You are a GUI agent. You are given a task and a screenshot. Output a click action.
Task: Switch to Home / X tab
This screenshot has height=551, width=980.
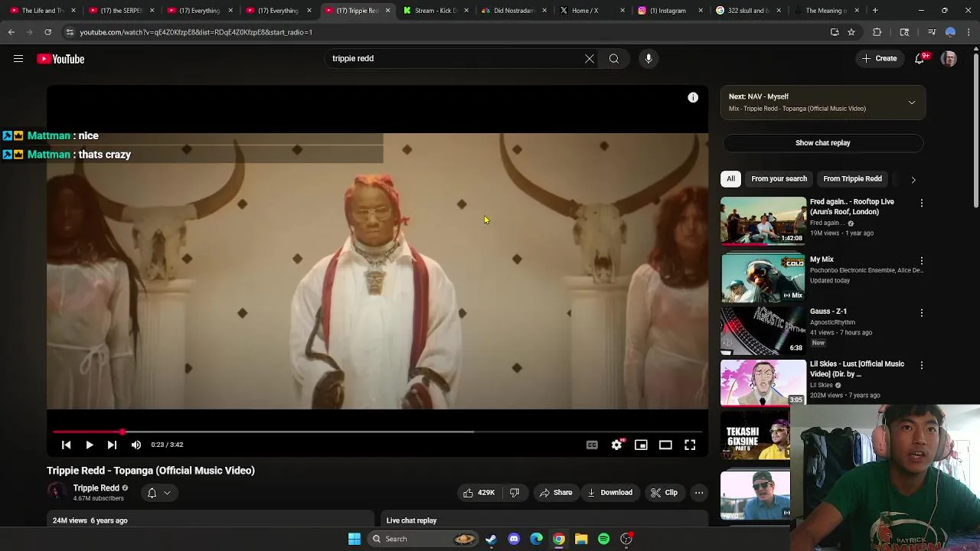click(591, 11)
